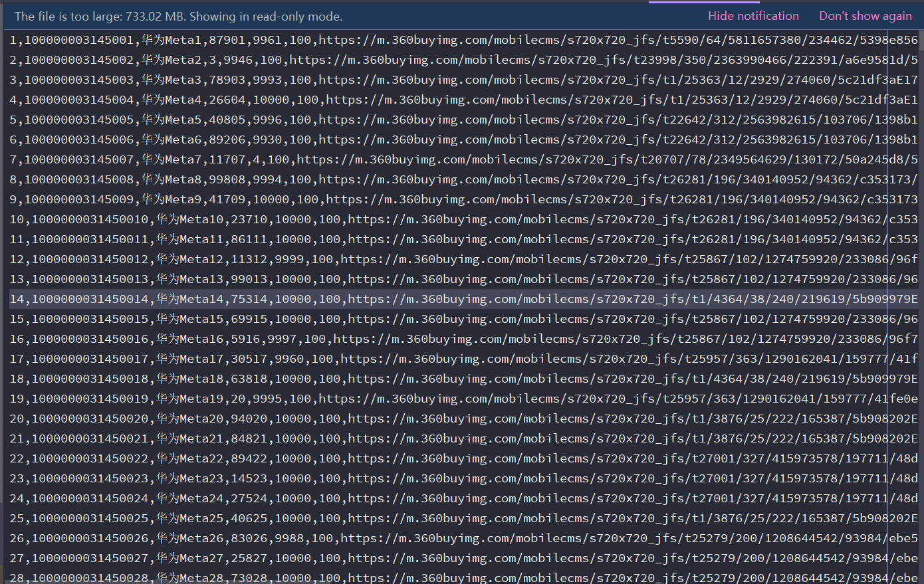Select the line containing 华为Meta4,26604
The image size is (924, 584).
point(463,100)
